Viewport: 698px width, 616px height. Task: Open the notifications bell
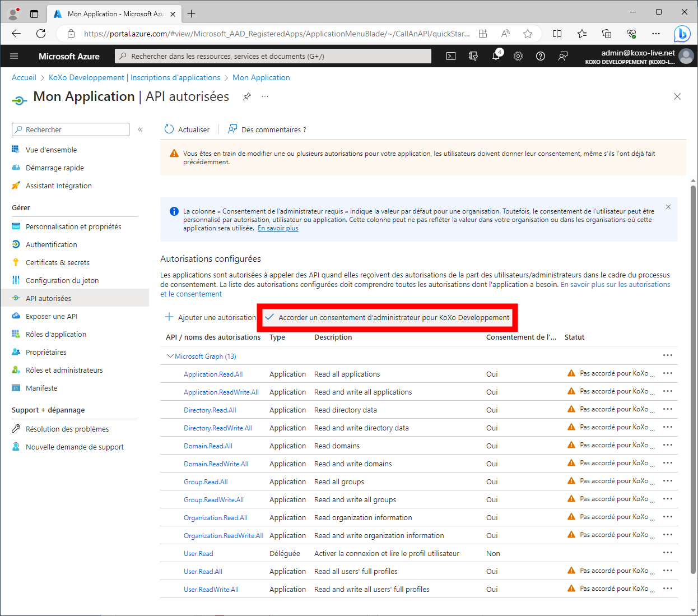click(496, 56)
